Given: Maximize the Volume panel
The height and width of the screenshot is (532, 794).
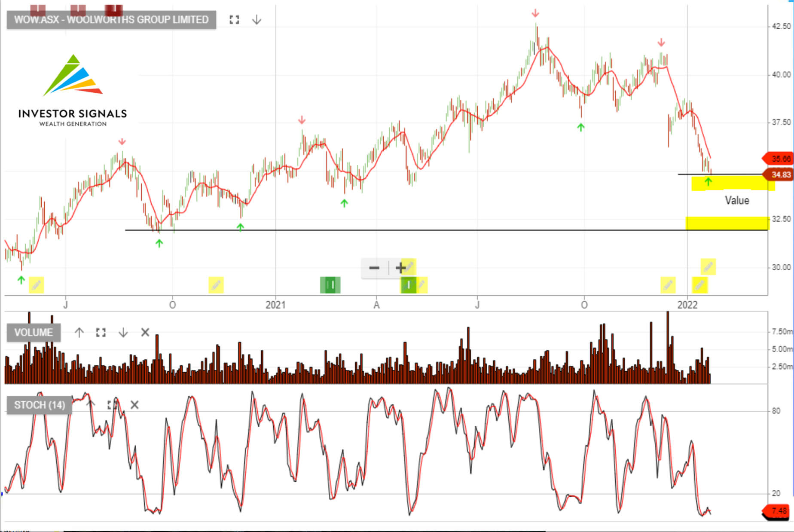Looking at the screenshot, I should pos(101,332).
